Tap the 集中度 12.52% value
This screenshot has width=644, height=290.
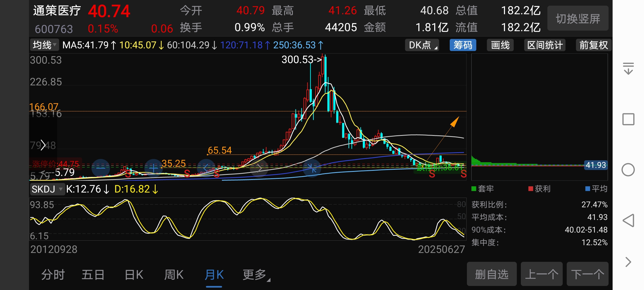[594, 242]
